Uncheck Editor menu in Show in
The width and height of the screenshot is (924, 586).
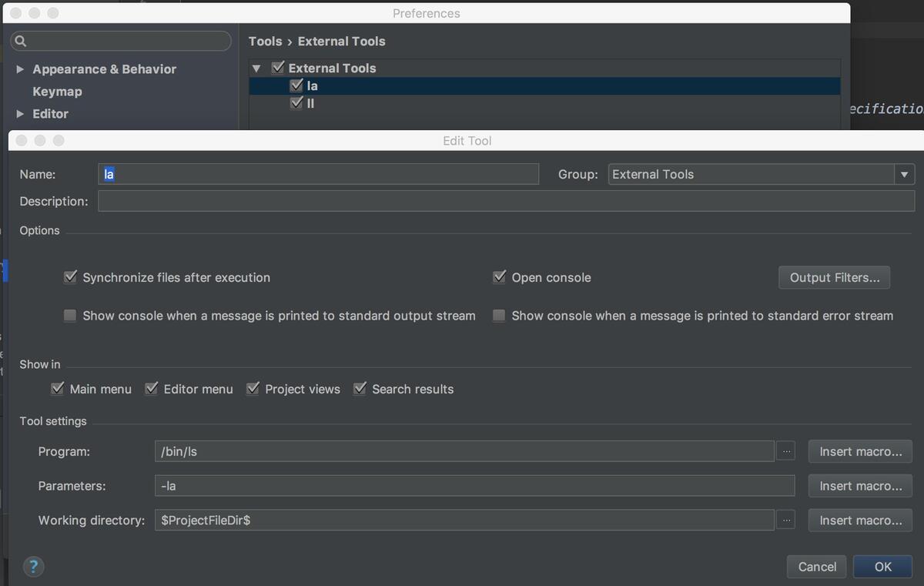[x=152, y=389]
